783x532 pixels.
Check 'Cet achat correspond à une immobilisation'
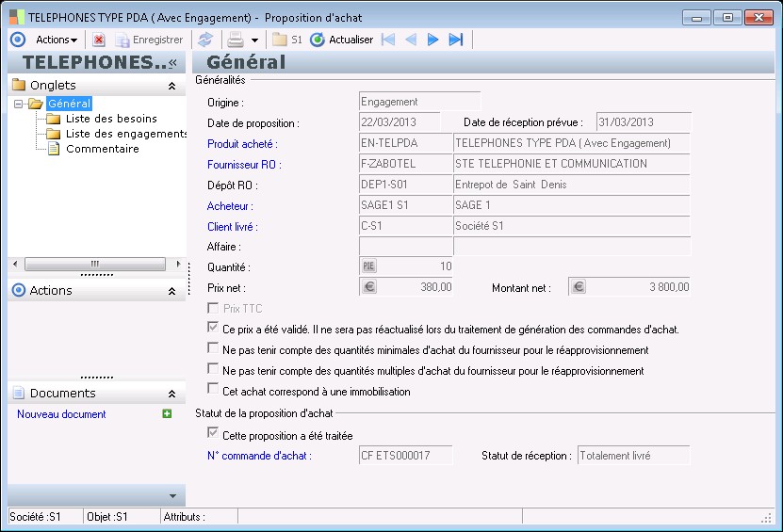pos(213,392)
